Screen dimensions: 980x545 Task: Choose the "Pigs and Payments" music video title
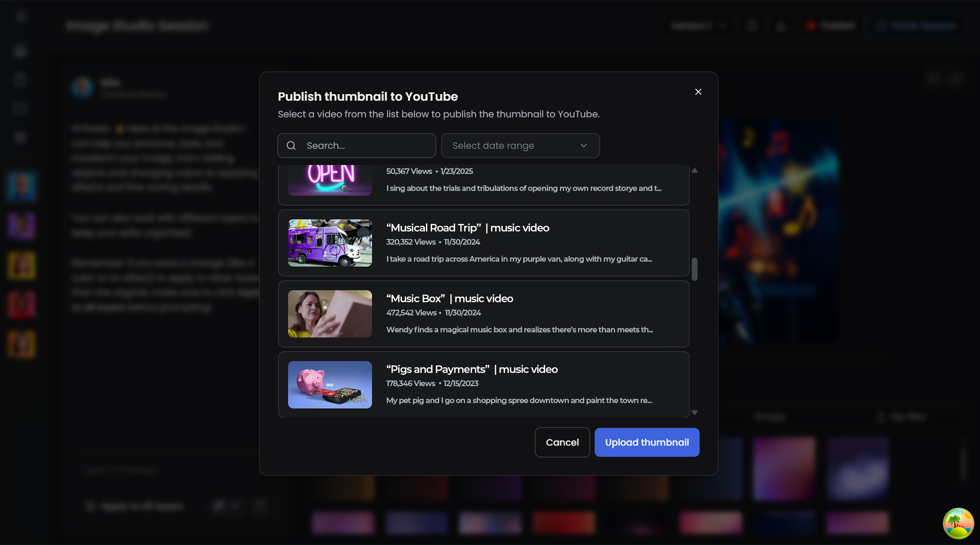(x=472, y=369)
